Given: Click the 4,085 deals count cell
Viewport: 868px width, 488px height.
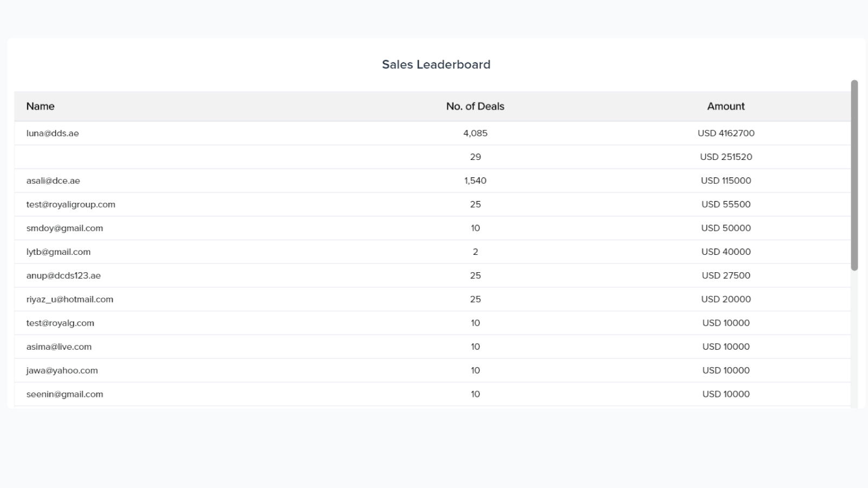Looking at the screenshot, I should [475, 133].
